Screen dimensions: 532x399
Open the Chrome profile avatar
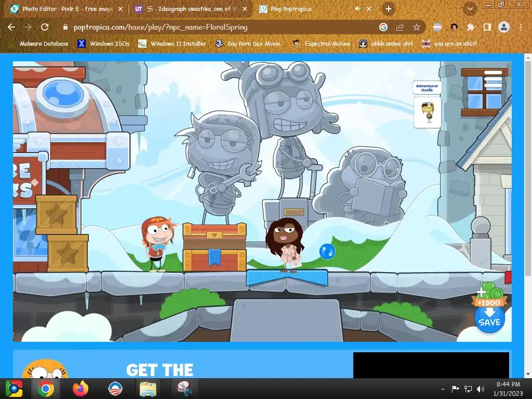click(504, 27)
